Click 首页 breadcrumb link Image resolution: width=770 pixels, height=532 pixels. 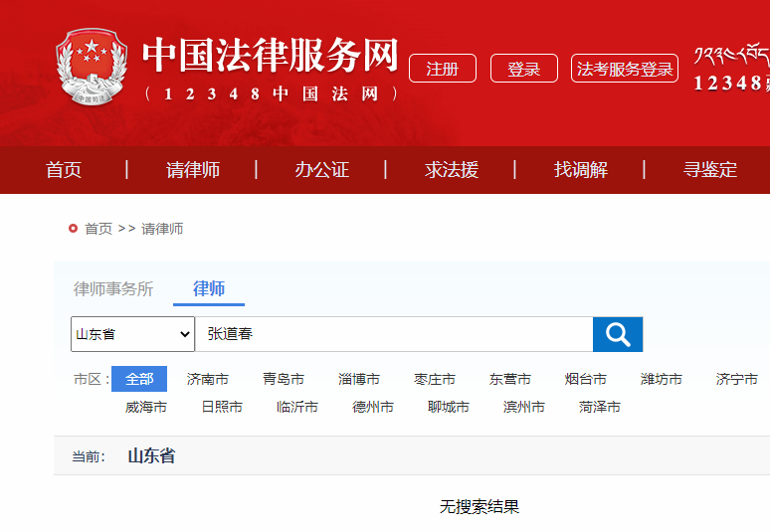[x=98, y=229]
